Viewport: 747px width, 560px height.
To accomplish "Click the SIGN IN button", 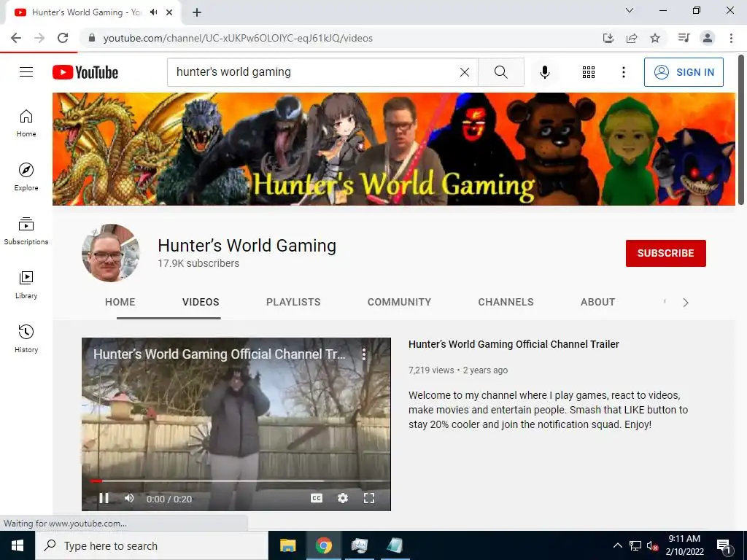I will pyautogui.click(x=684, y=72).
